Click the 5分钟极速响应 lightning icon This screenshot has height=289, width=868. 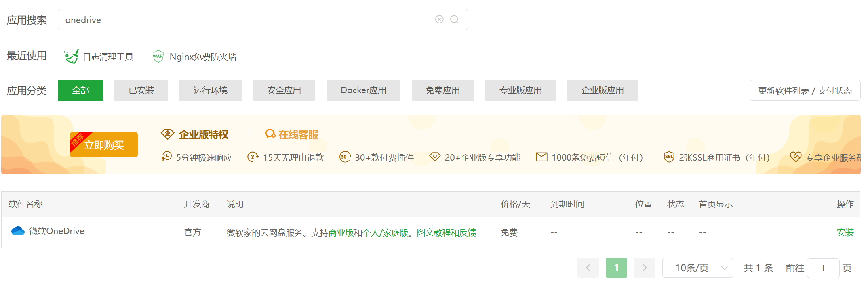pos(166,157)
